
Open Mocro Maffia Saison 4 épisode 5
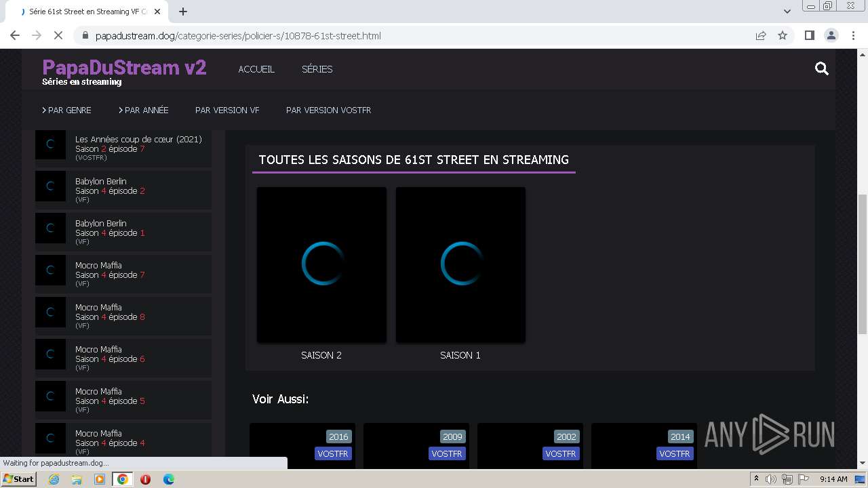[x=123, y=400]
